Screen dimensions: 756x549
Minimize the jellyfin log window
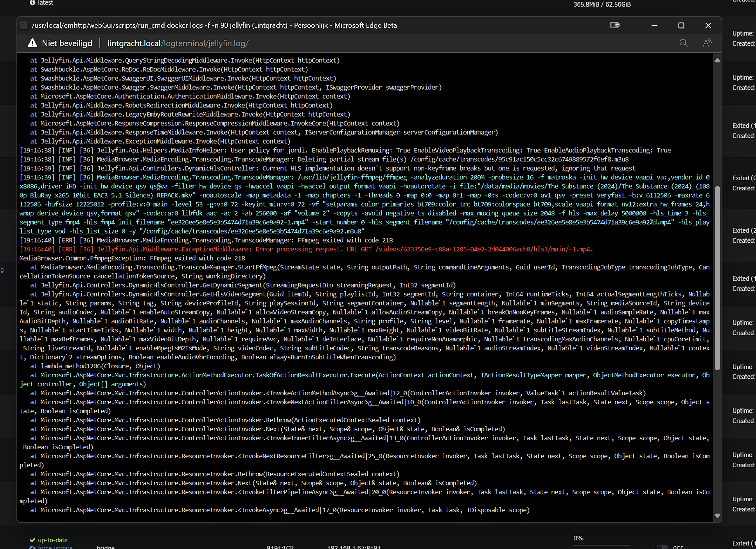pos(654,25)
